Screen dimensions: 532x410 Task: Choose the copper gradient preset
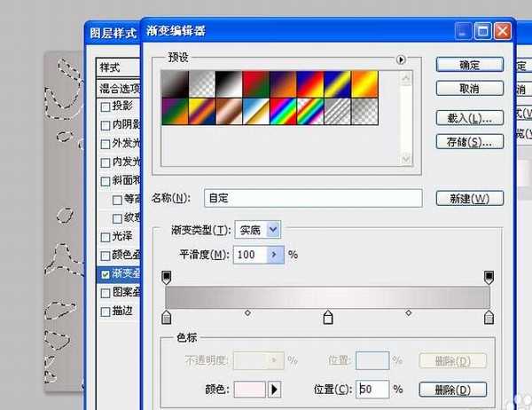(231, 111)
